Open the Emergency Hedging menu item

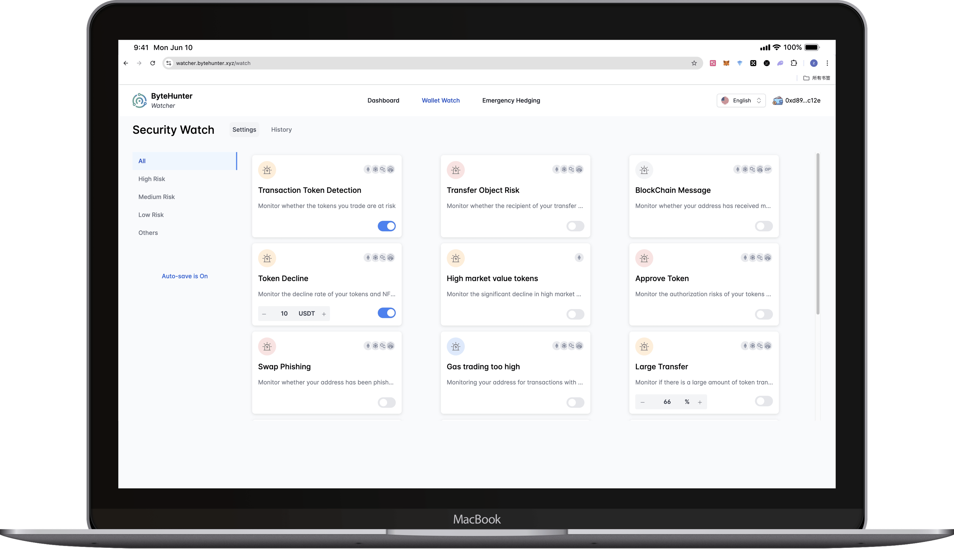[x=511, y=100]
